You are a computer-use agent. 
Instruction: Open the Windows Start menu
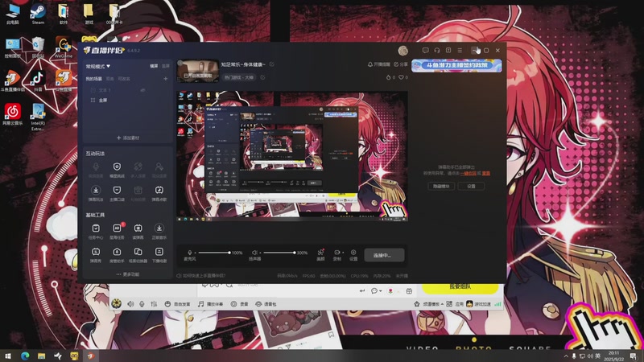click(x=8, y=356)
